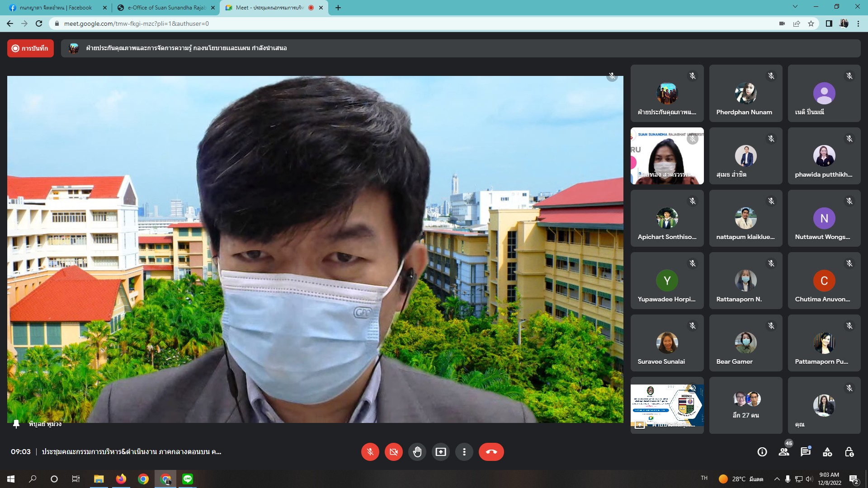The width and height of the screenshot is (868, 488).
Task: Raise hand in the meeting
Action: pos(417,452)
